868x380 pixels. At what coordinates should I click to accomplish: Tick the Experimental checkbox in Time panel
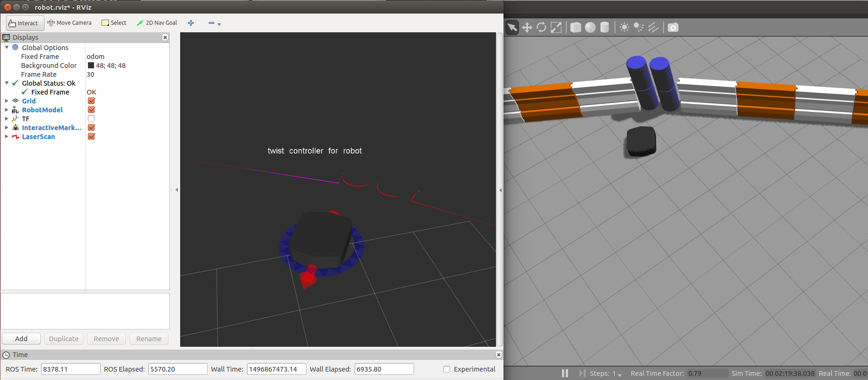coord(447,369)
